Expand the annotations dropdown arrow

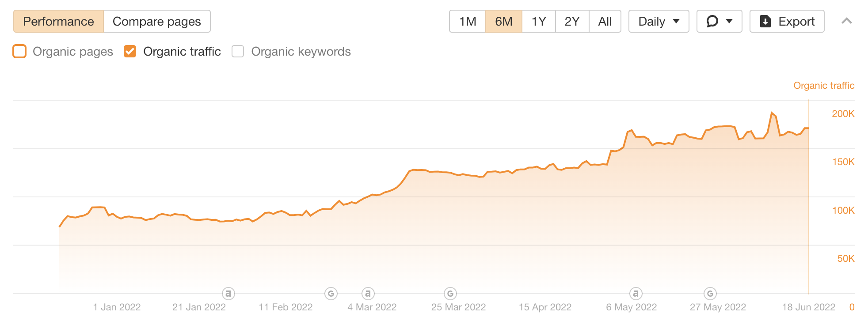pyautogui.click(x=729, y=21)
